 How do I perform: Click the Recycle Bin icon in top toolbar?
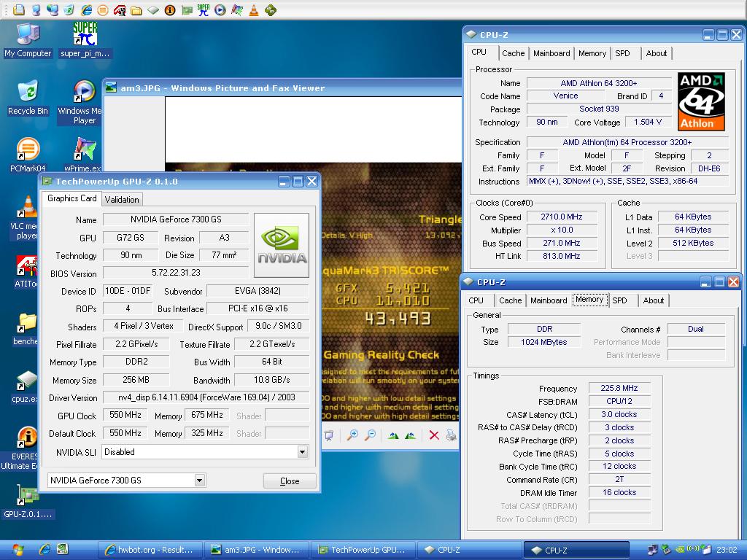(69, 10)
